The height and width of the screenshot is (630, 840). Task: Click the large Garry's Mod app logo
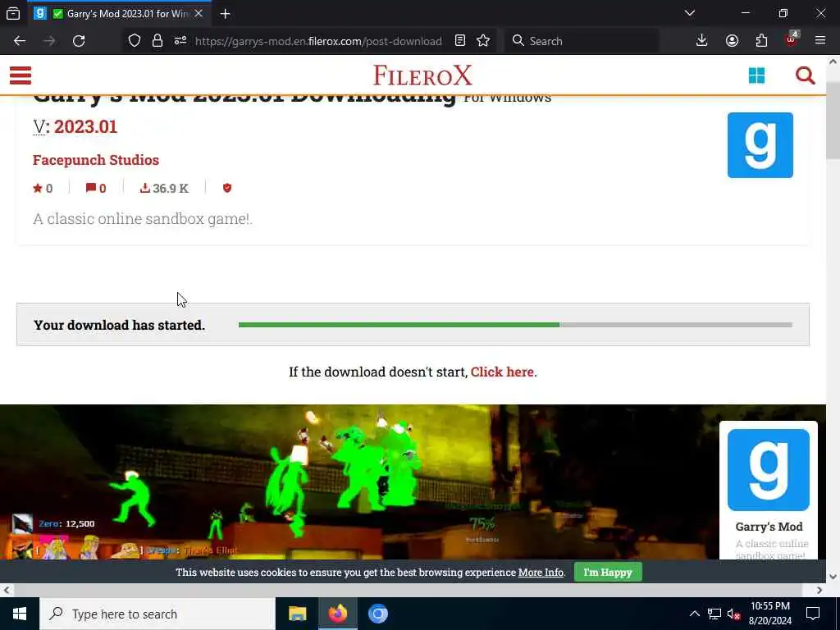(760, 145)
